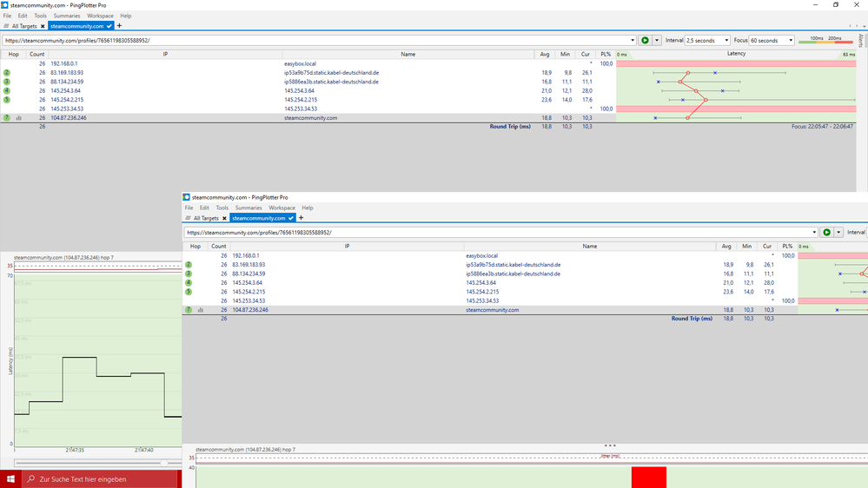Click hop 2 green circle, foreground window
Viewport: 868px width, 488px height.
click(x=189, y=265)
